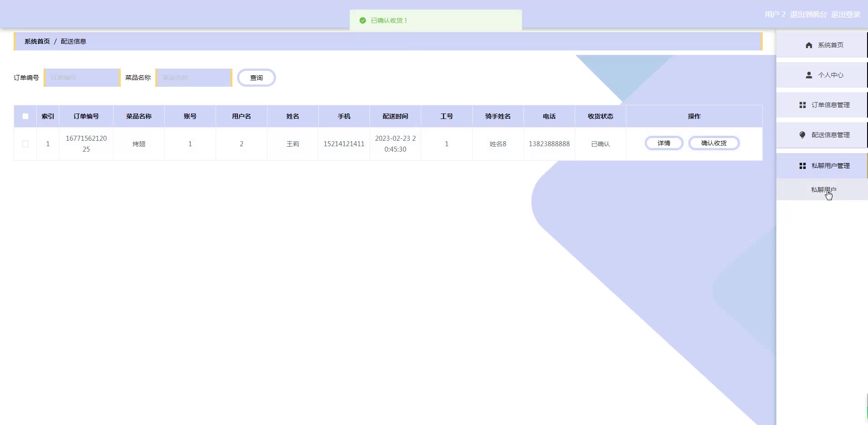Expand 订单信息管理 sidebar menu
The image size is (868, 425).
point(822,105)
